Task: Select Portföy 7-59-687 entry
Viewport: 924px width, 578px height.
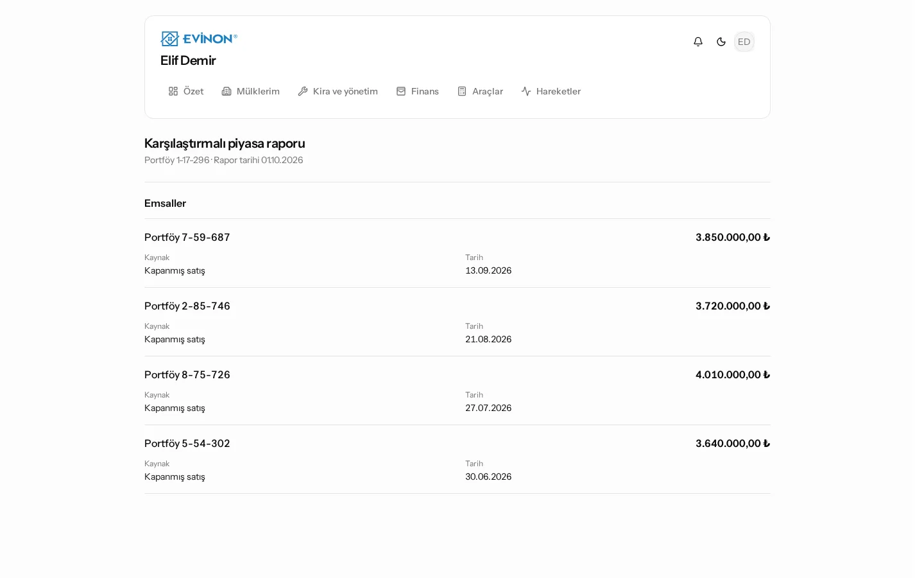Action: click(x=187, y=238)
